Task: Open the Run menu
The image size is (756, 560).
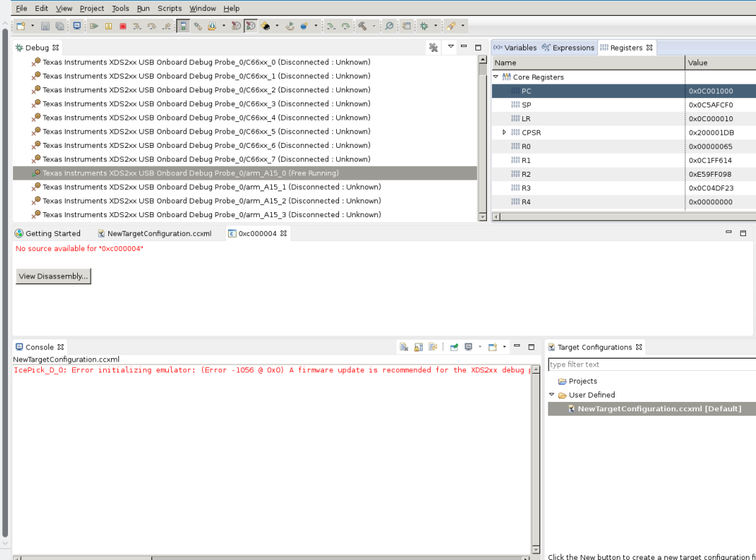Action: coord(144,8)
